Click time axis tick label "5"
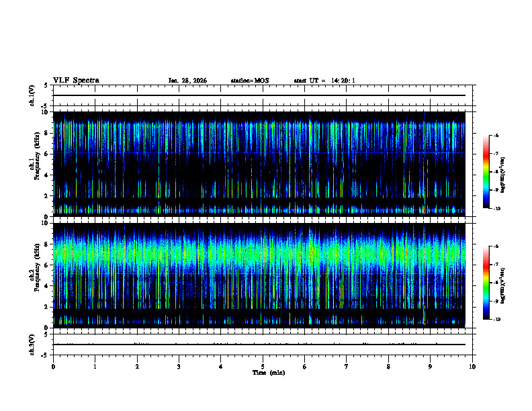 pos(263,367)
